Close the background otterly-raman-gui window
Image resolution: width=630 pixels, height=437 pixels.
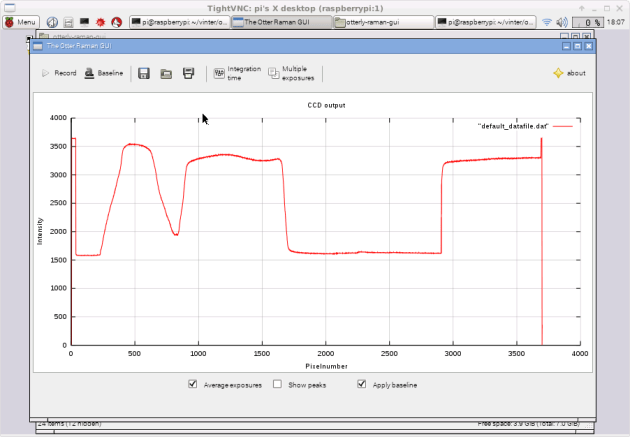pos(587,36)
